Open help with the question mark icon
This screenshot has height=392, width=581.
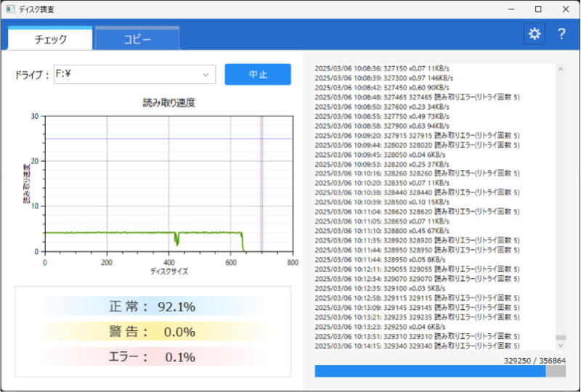pos(561,33)
